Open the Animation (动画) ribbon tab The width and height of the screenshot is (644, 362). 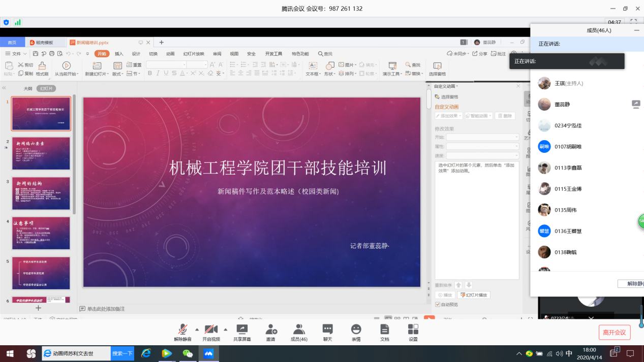click(170, 54)
